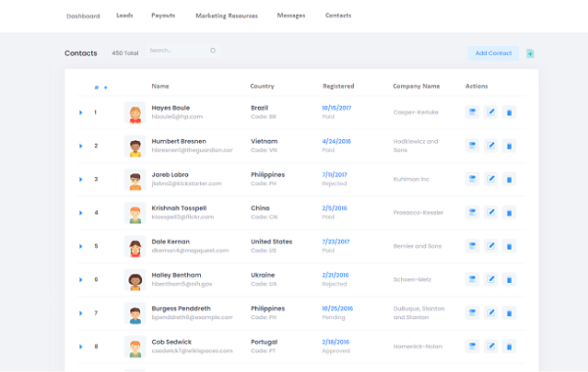
Task: Click company Bernier and Sons
Action: click(417, 246)
